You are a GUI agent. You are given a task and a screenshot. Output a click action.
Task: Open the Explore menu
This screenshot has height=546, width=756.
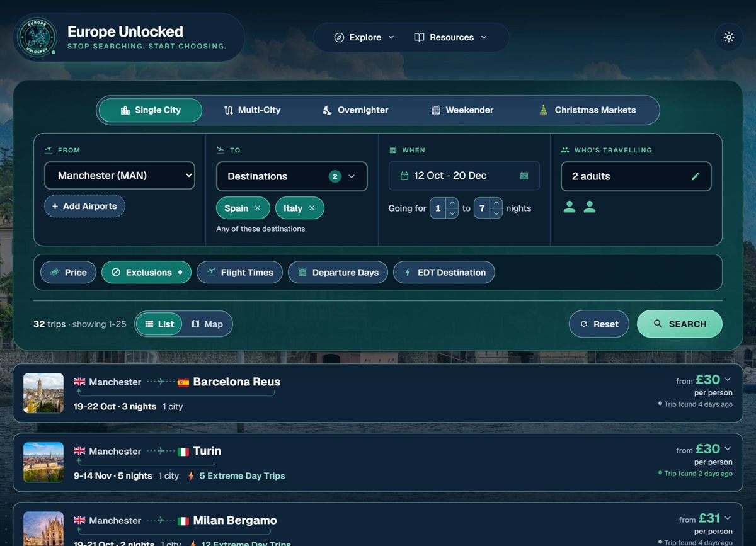(364, 37)
